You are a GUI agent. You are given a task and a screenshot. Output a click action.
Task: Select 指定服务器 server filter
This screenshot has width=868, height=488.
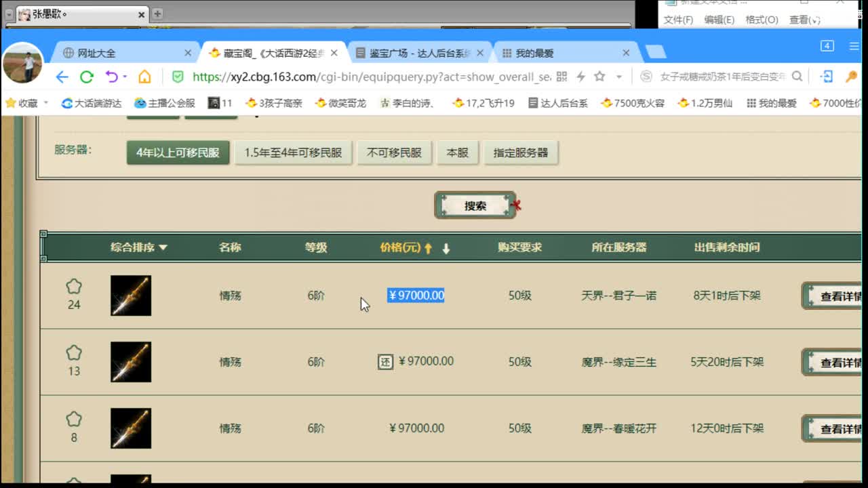[520, 152]
